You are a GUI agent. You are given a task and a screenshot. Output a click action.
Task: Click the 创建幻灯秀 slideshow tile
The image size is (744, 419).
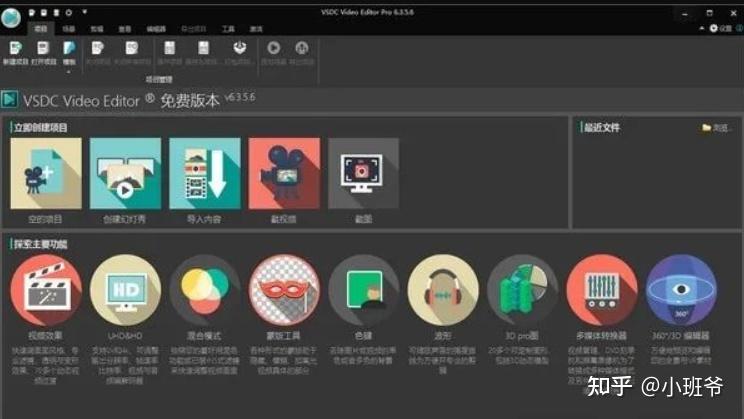coord(125,173)
